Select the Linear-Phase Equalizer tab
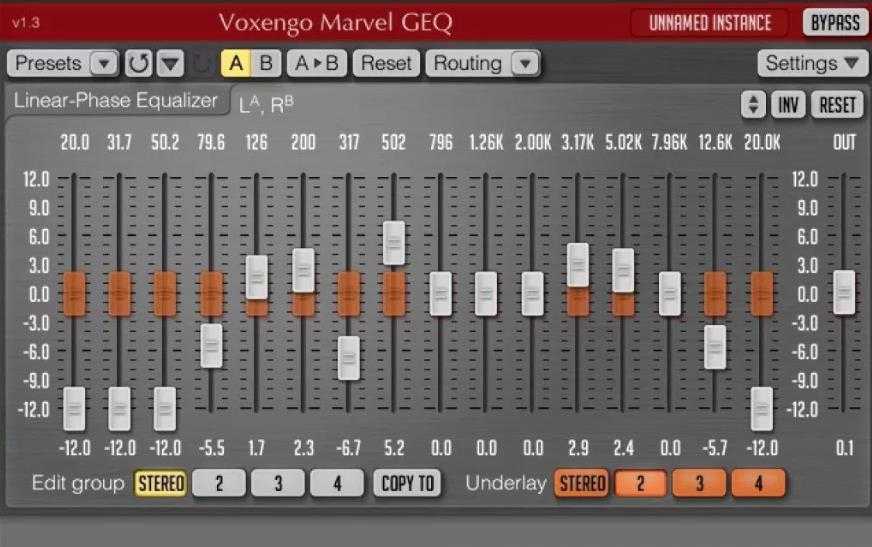This screenshot has width=872, height=547. [115, 101]
